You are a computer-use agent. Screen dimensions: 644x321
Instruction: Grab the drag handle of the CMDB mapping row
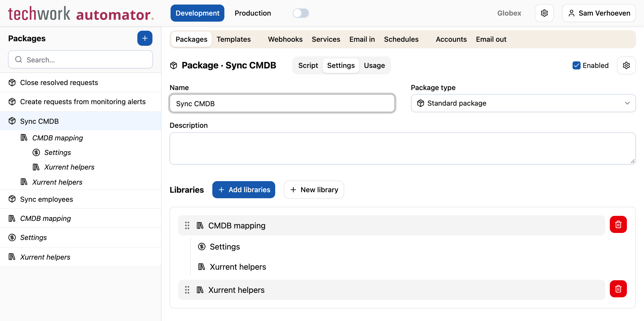click(x=187, y=225)
